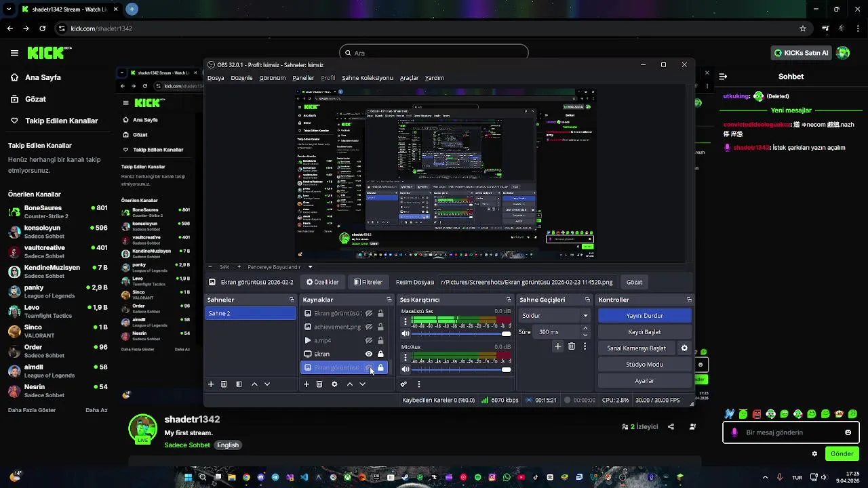Open Sahne Koleksiyonu menu
The image size is (868, 488).
368,78
